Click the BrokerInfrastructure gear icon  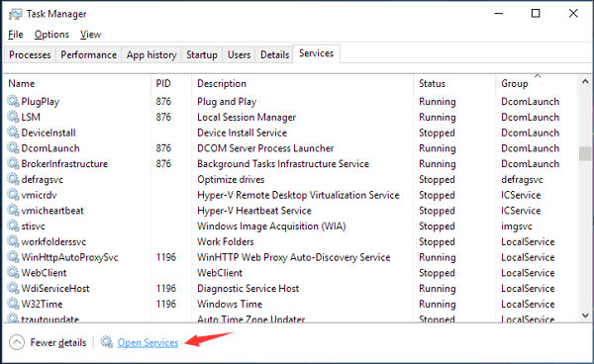[13, 163]
